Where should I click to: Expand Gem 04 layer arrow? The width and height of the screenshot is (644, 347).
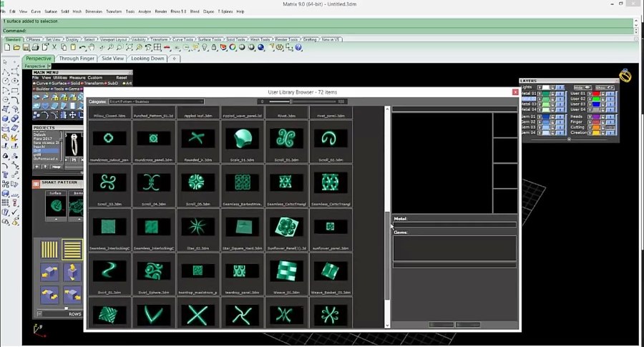tap(540, 132)
